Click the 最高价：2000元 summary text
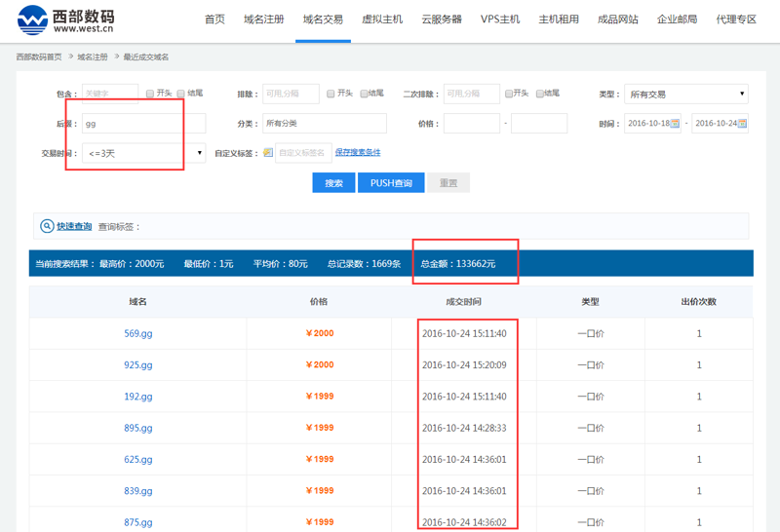Screen dimensions: 780x532 (132, 263)
